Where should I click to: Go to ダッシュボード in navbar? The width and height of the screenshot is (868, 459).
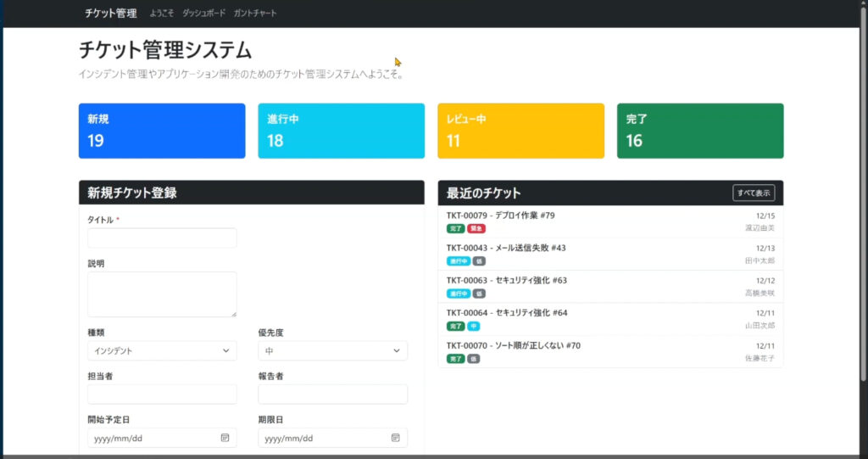coord(203,14)
